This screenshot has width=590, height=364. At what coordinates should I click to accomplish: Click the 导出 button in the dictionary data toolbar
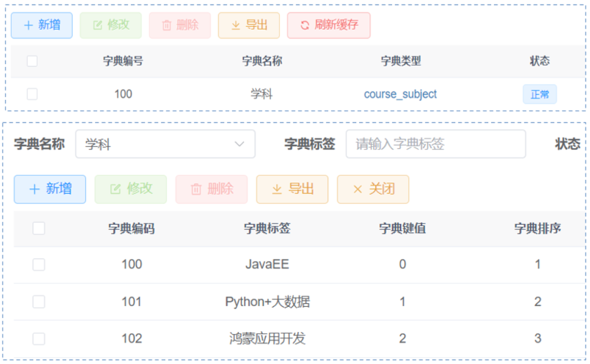point(292,189)
